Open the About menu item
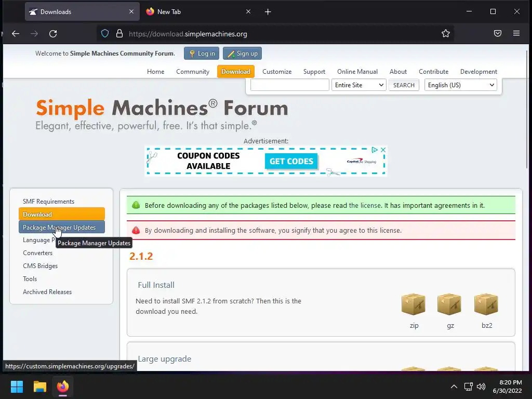This screenshot has height=399, width=532. pyautogui.click(x=398, y=72)
